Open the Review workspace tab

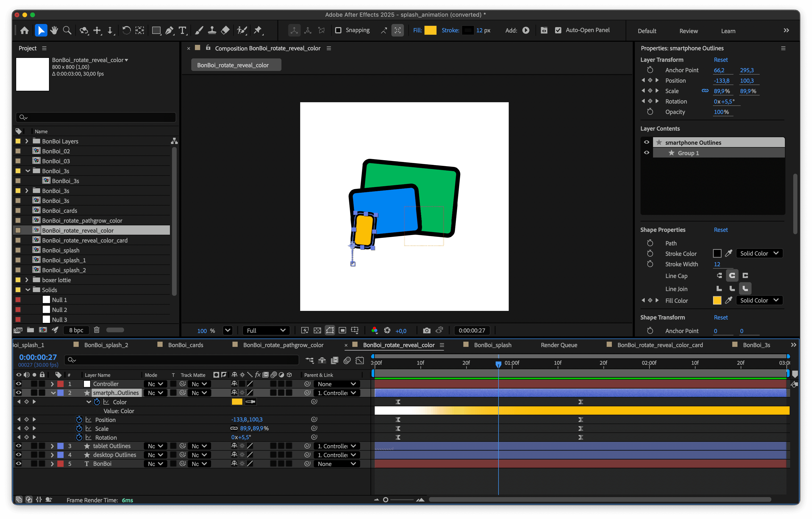pos(688,31)
